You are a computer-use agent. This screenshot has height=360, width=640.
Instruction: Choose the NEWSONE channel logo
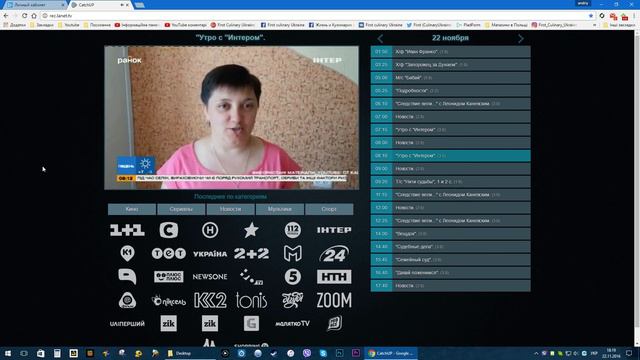coord(210,277)
